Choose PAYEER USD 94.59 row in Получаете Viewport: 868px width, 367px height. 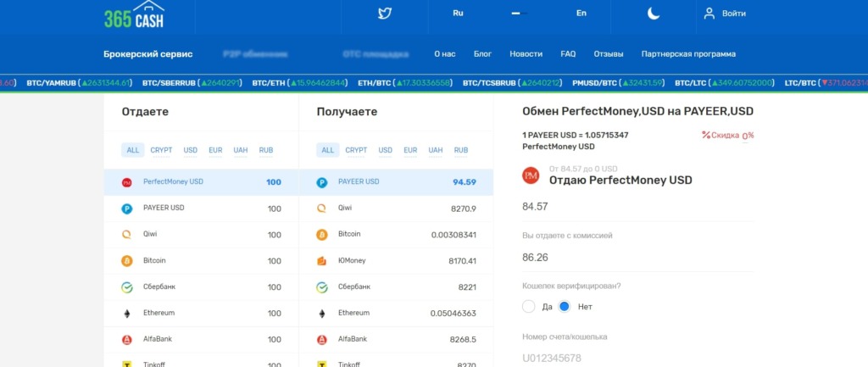pos(397,182)
